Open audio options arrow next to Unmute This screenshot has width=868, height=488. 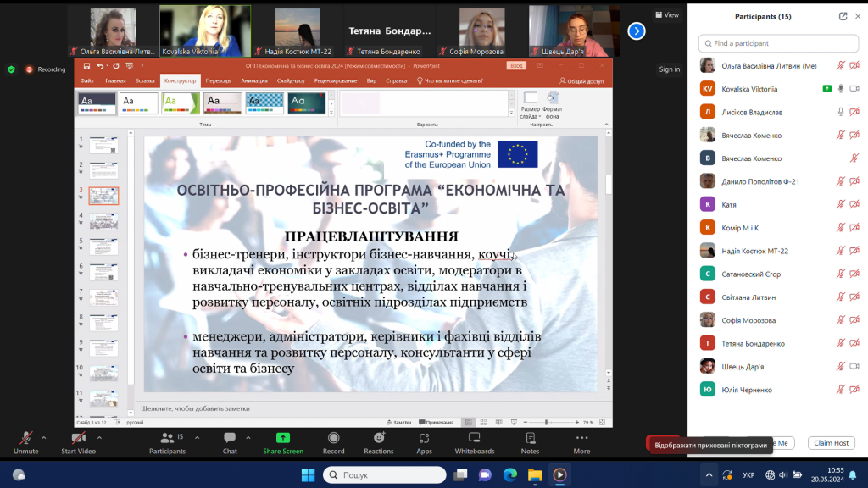tap(44, 438)
